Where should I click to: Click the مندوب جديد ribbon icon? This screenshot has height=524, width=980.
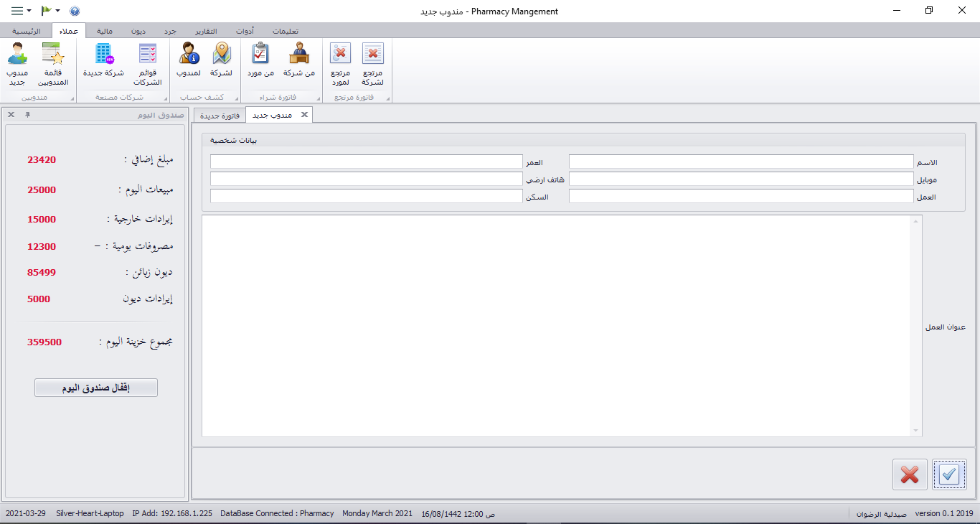(17, 55)
